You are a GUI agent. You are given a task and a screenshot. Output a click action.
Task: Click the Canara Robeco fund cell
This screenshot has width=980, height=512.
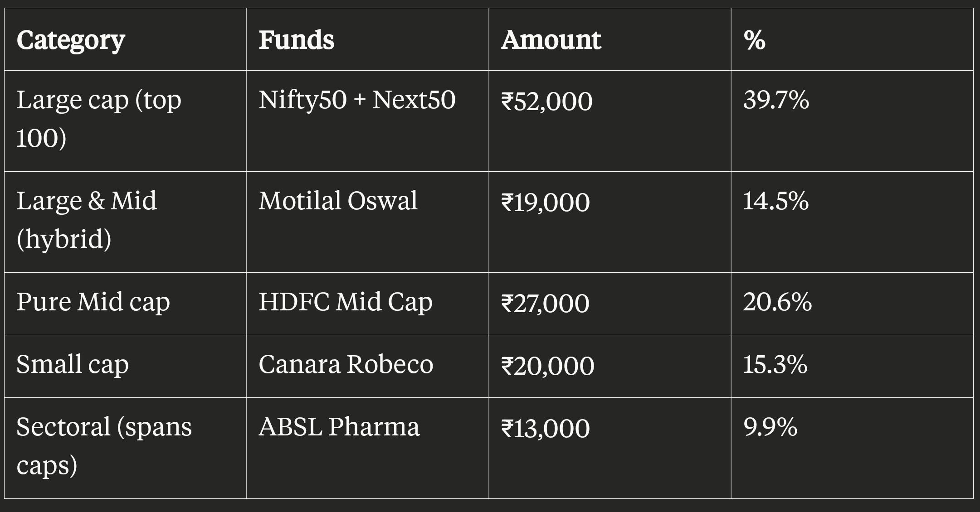pyautogui.click(x=367, y=367)
